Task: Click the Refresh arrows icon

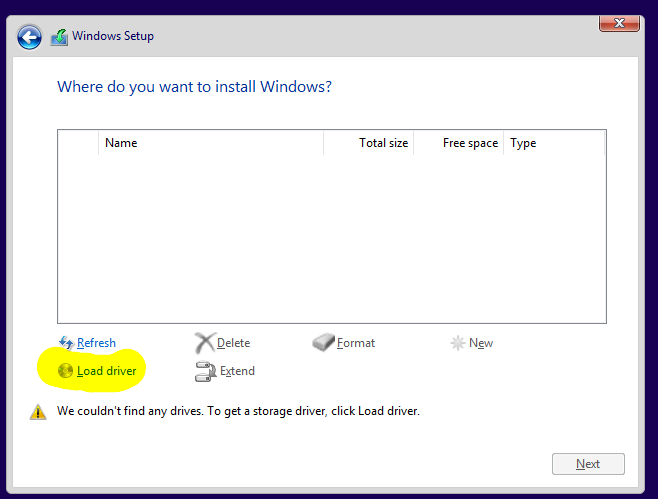Action: click(66, 343)
